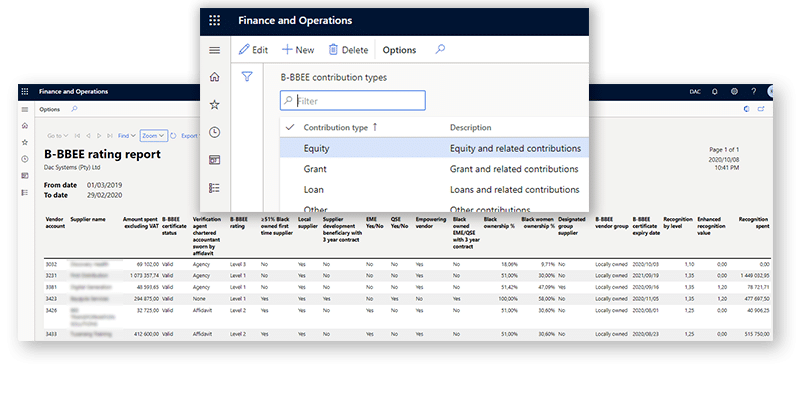Toggle select-all checkmark in grid header
This screenshot has width=800, height=400.
(x=290, y=128)
